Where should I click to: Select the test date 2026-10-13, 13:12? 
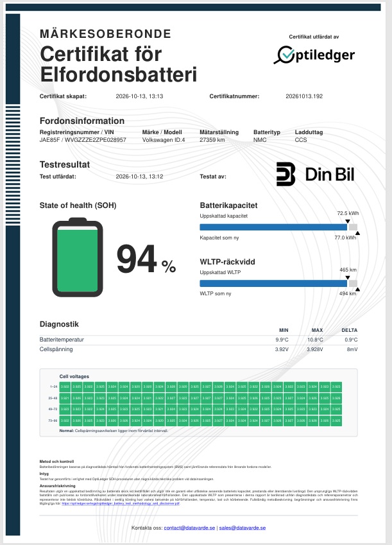point(139,177)
